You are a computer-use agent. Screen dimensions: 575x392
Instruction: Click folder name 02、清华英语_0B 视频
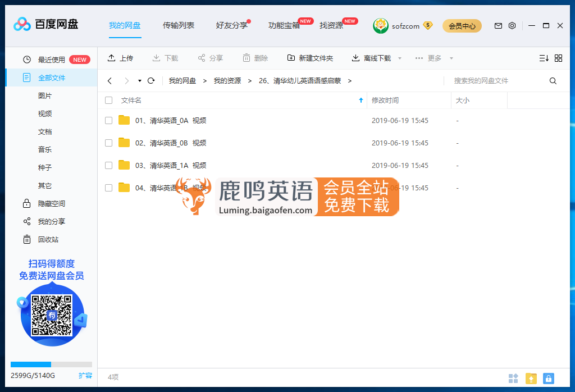[171, 143]
